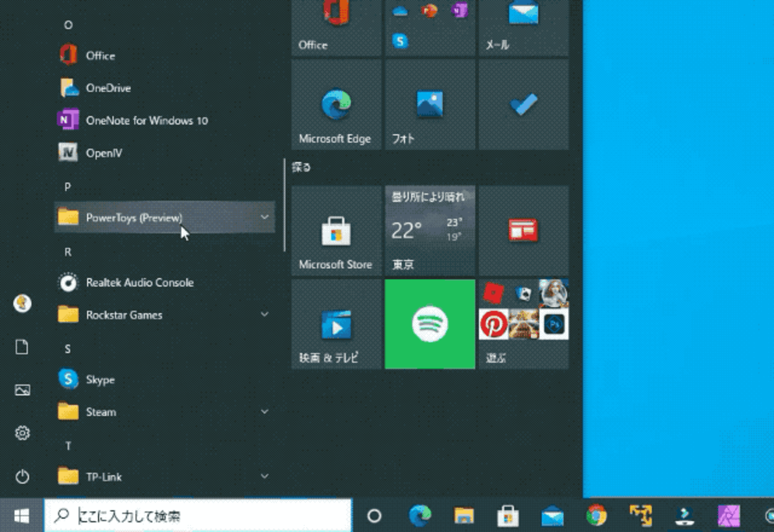The width and height of the screenshot is (774, 532).
Task: Click the letter R section header
Action: coord(68,252)
